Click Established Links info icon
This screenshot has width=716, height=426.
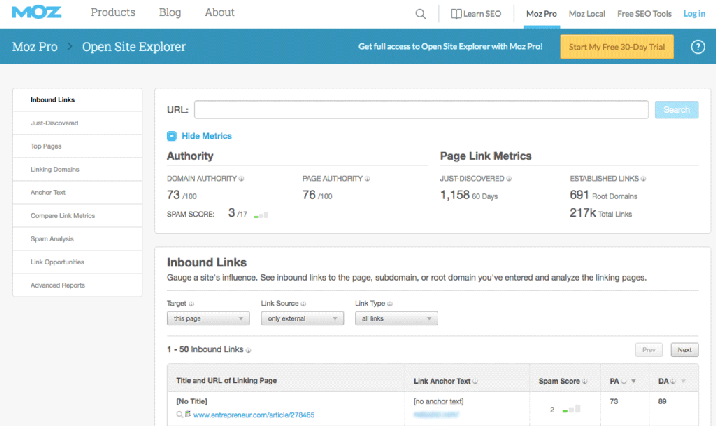click(643, 179)
